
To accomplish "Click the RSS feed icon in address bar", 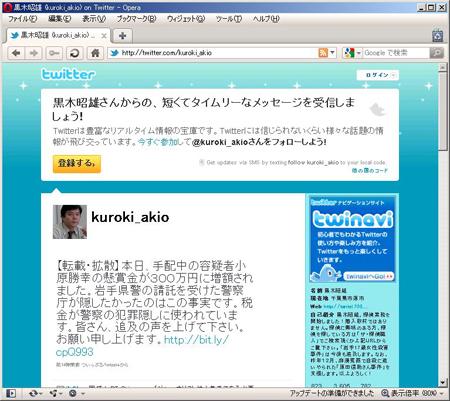I will coord(323,53).
